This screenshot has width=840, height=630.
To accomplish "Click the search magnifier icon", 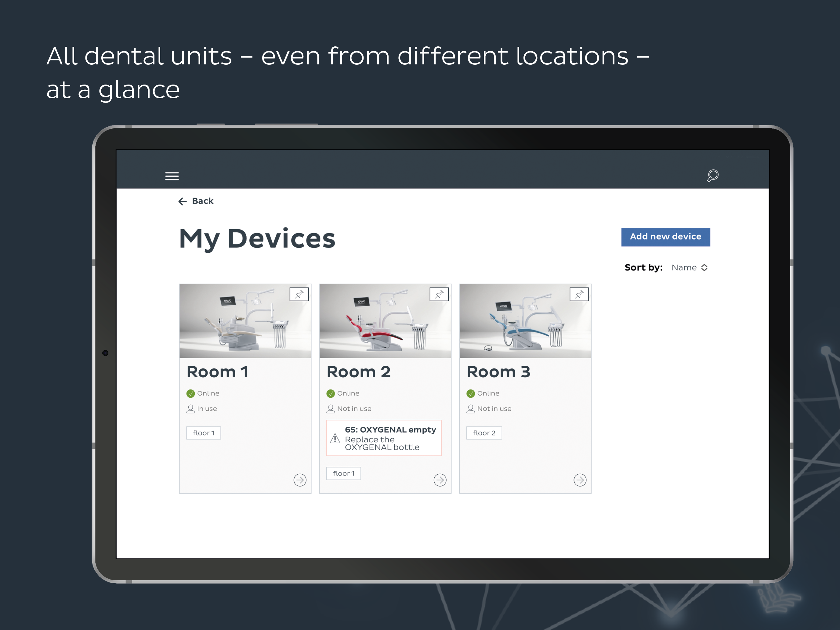I will click(712, 176).
